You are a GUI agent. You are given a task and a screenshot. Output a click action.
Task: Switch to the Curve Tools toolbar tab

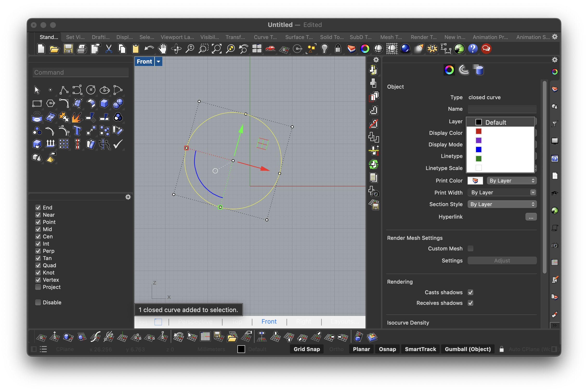265,37
